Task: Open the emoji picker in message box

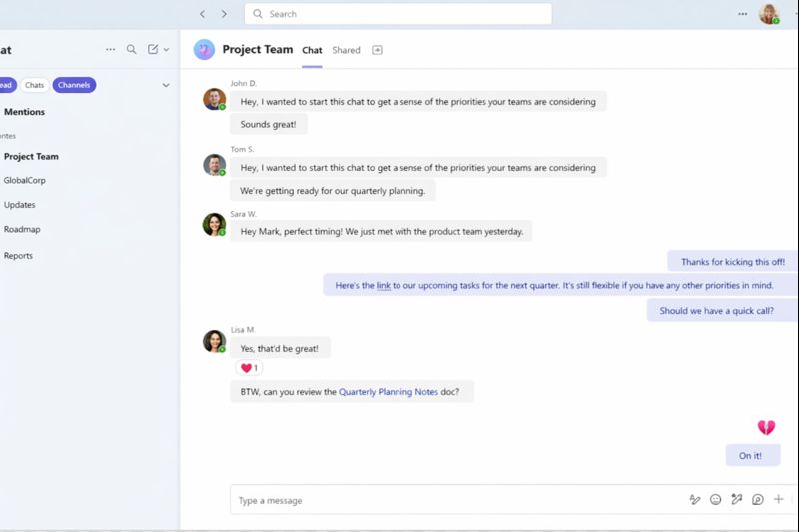Action: (x=716, y=500)
